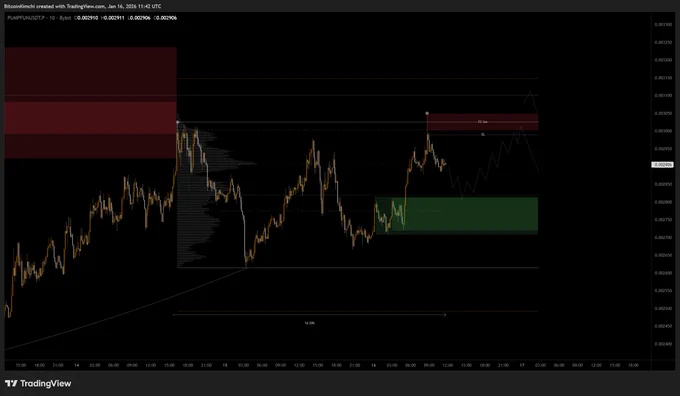
Task: Click the 0.002600 price axis label
Action: pos(663,273)
